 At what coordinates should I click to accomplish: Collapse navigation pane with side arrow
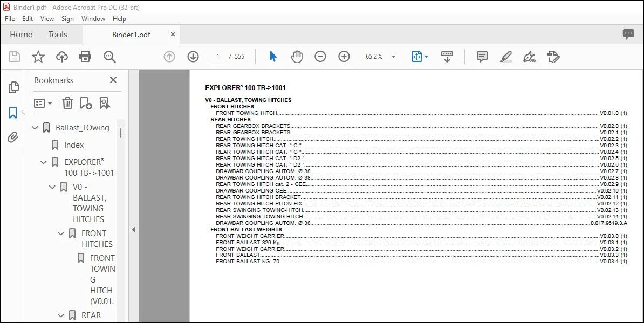pyautogui.click(x=133, y=230)
